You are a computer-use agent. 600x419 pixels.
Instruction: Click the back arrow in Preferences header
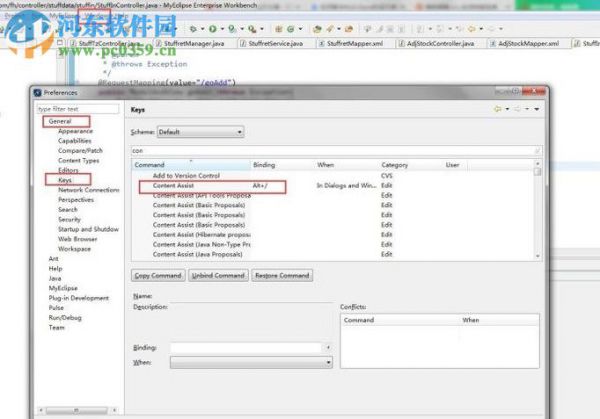click(x=497, y=109)
